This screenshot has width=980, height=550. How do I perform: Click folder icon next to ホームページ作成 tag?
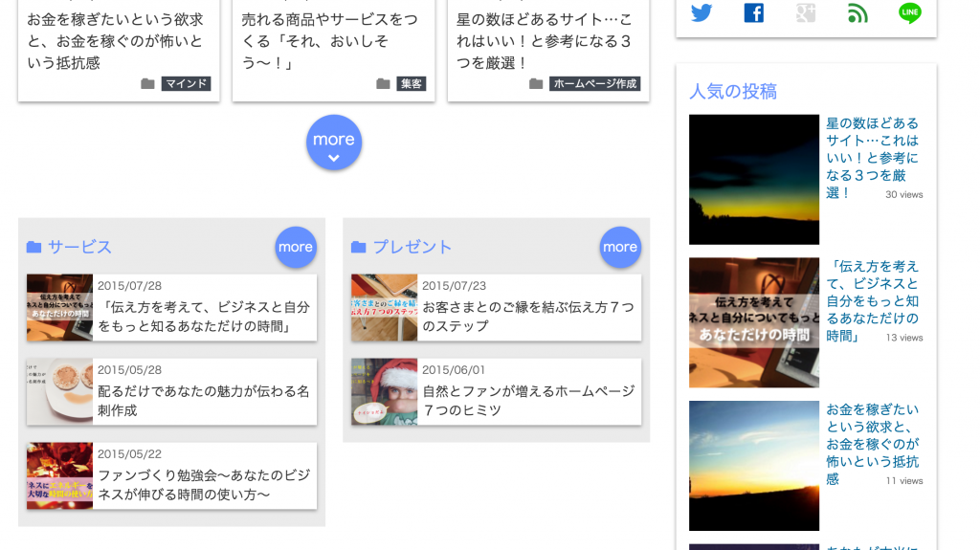pyautogui.click(x=536, y=84)
